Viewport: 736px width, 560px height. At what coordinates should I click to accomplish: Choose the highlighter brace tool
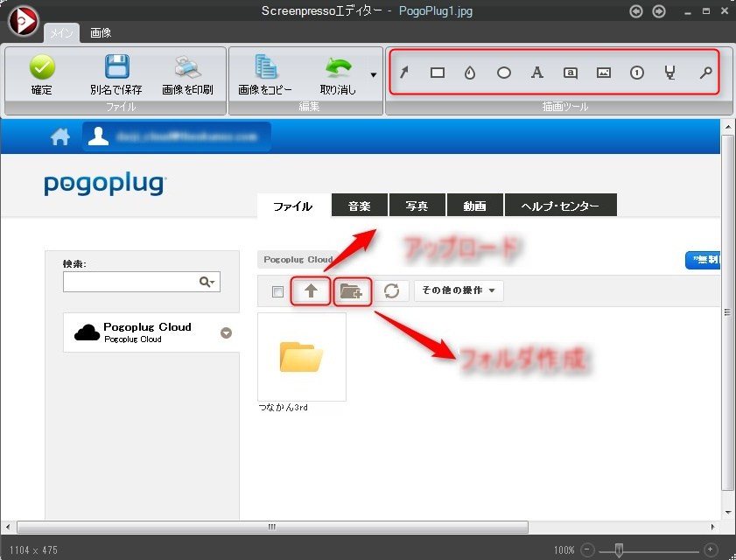coord(670,73)
